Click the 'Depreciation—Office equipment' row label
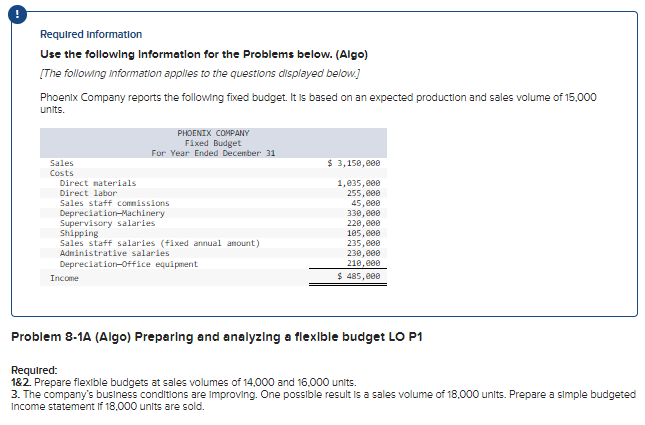Viewport: 645px width, 425px height. [x=129, y=264]
